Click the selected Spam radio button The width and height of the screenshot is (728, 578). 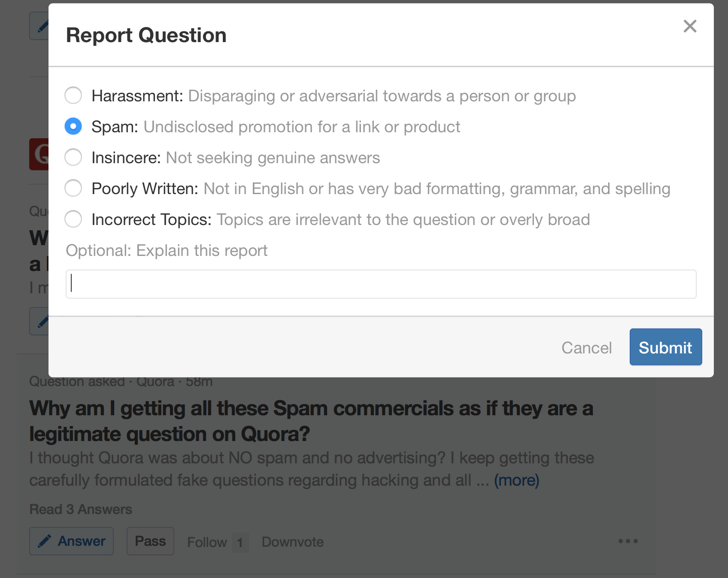point(73,126)
